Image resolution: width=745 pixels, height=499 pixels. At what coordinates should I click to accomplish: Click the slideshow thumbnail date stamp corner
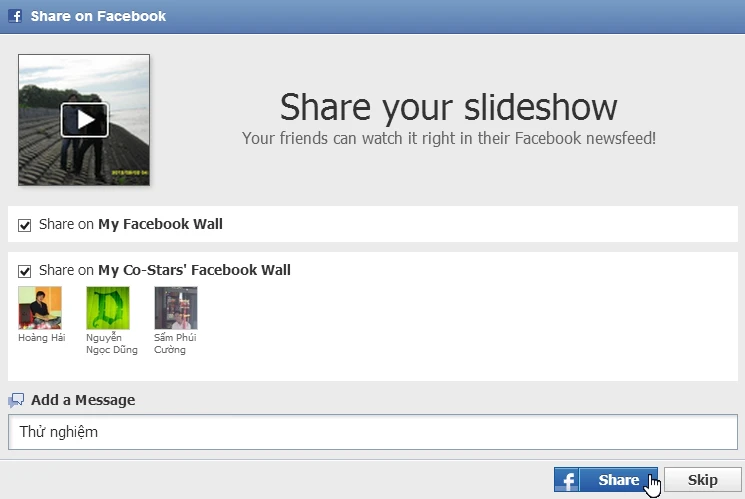tap(130, 172)
